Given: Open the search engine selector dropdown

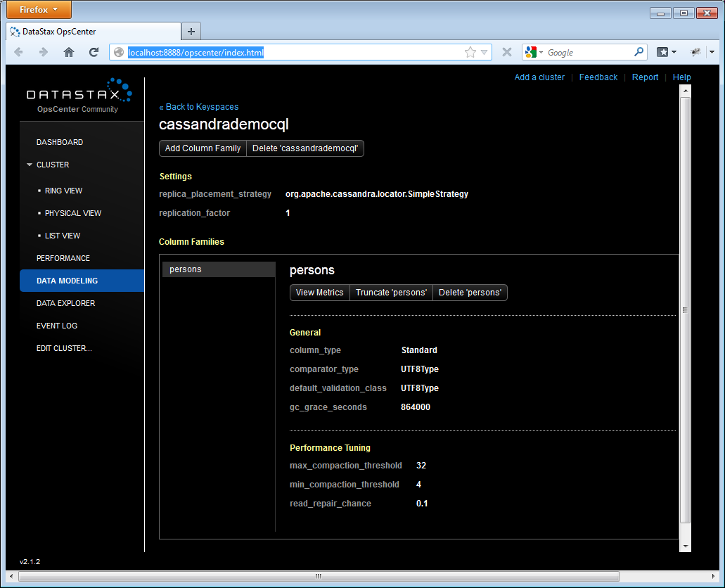Looking at the screenshot, I should (533, 52).
